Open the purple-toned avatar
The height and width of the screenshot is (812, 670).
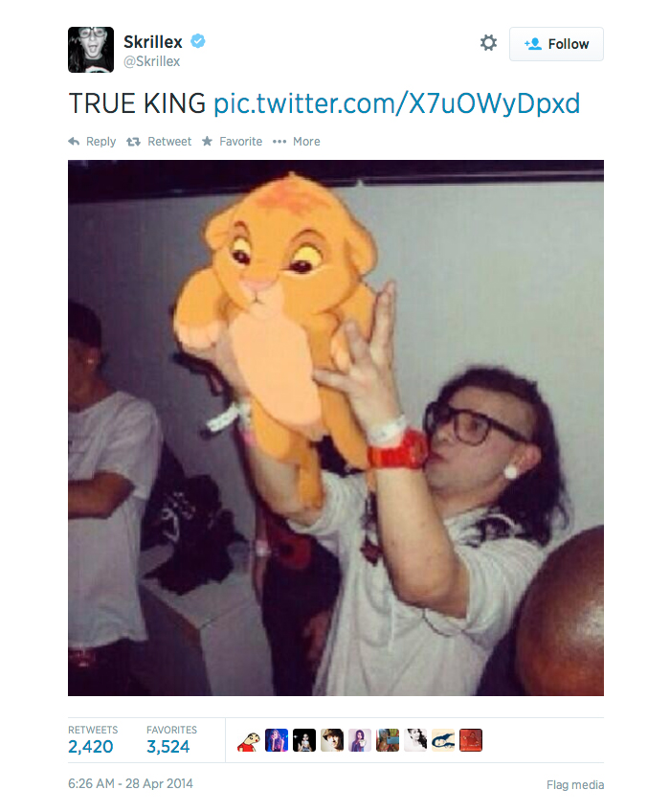pos(360,740)
